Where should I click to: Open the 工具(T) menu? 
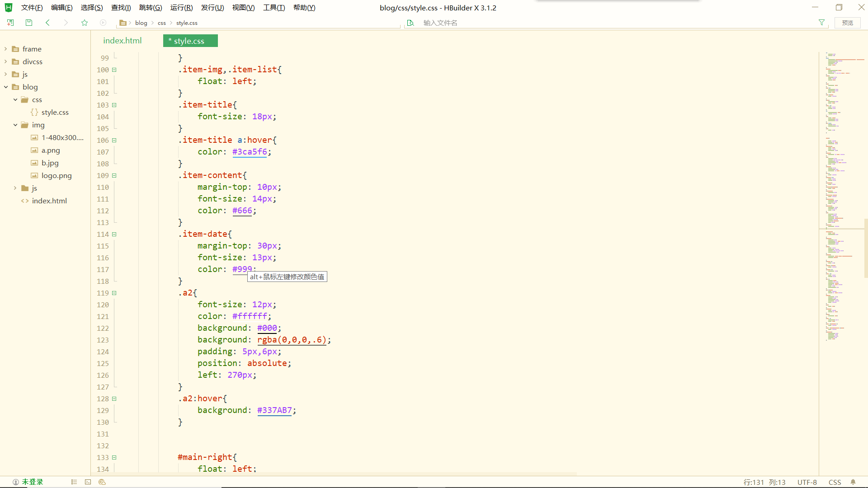point(274,8)
